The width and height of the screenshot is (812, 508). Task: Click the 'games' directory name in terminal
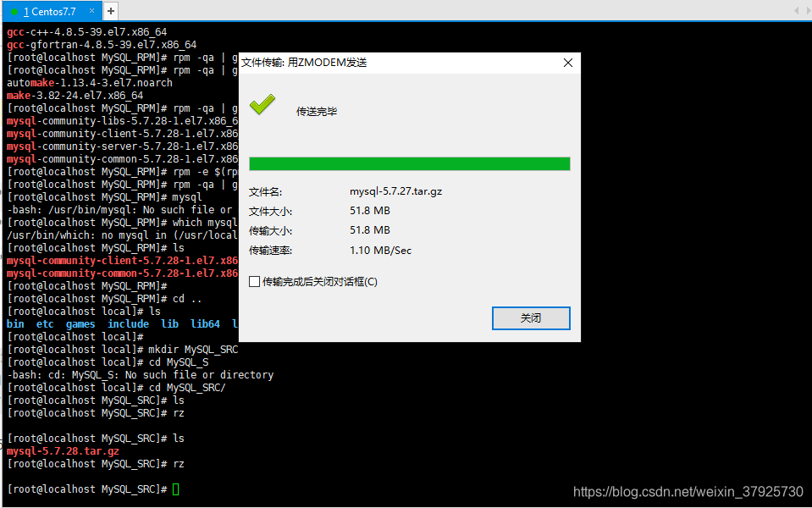tap(80, 324)
